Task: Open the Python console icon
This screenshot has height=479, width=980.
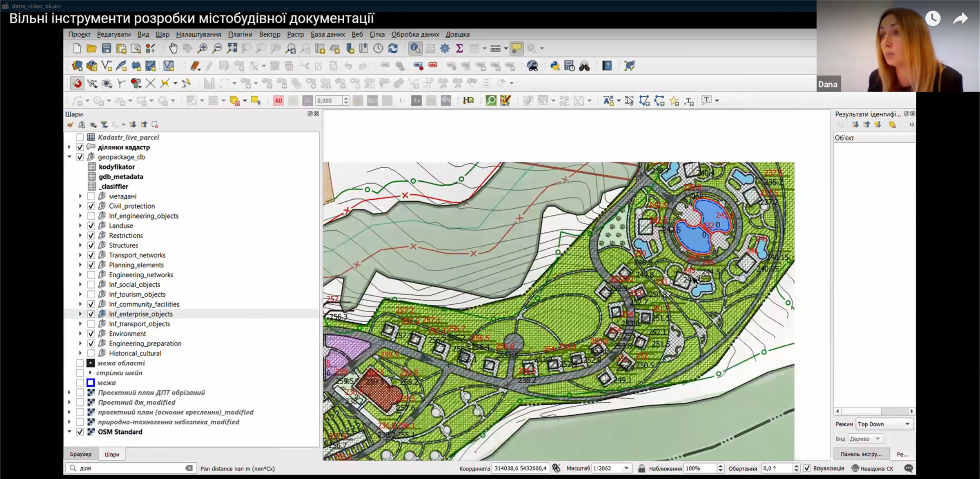Action: pyautogui.click(x=555, y=66)
